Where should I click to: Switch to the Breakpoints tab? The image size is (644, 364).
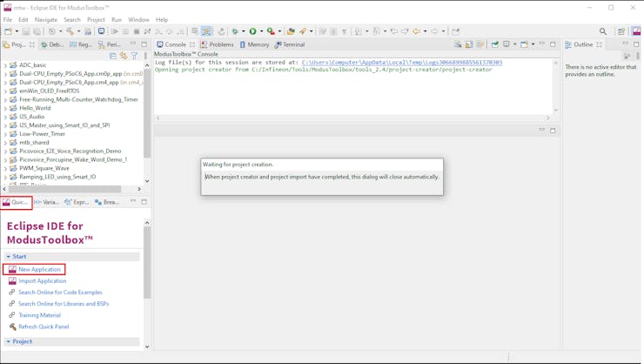coord(107,202)
